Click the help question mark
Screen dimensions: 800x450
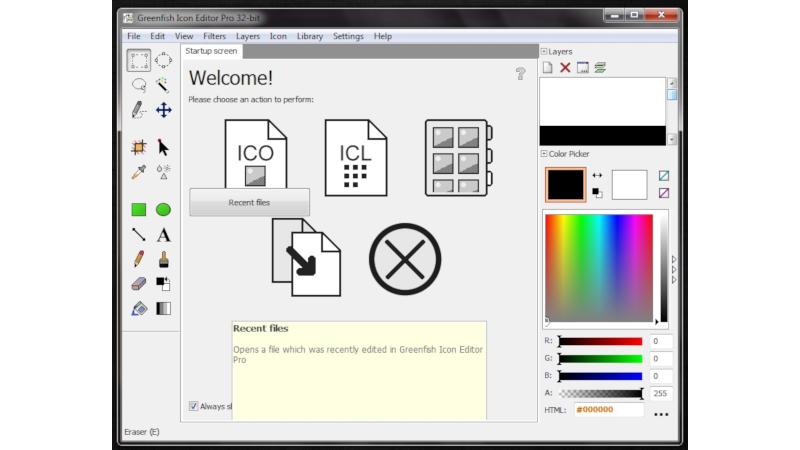520,74
